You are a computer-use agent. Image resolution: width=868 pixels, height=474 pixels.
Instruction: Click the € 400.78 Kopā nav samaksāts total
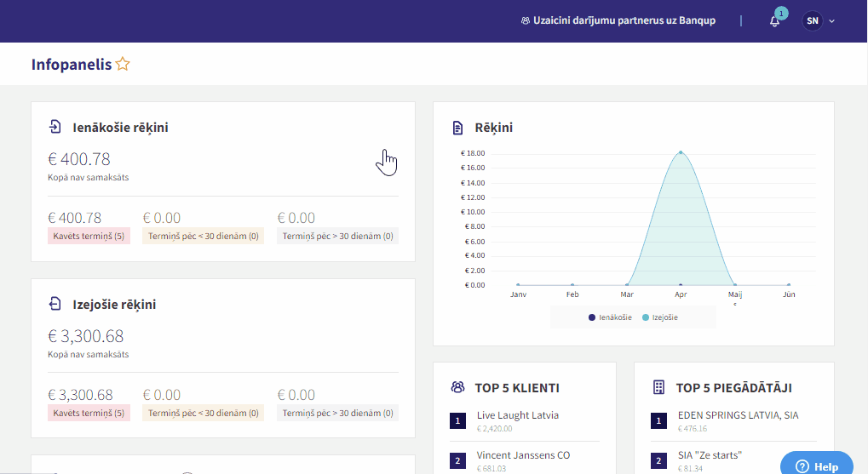(x=79, y=159)
